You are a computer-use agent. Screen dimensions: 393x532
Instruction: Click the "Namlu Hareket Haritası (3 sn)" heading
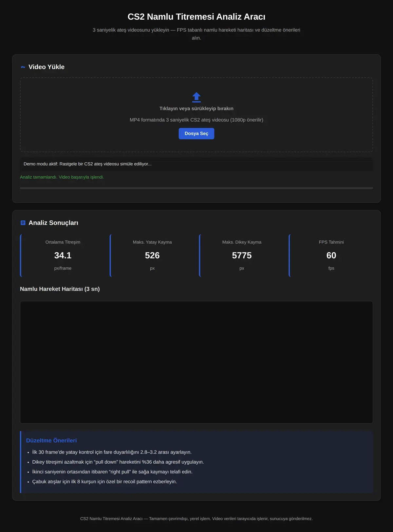tap(60, 289)
